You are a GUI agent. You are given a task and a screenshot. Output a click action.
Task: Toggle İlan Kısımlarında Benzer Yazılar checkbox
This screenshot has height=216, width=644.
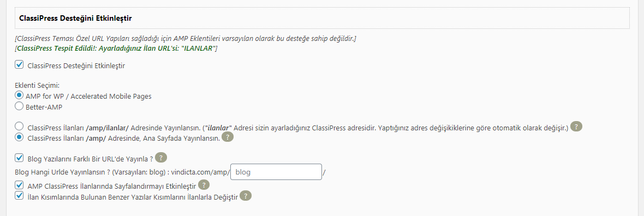pos(19,195)
